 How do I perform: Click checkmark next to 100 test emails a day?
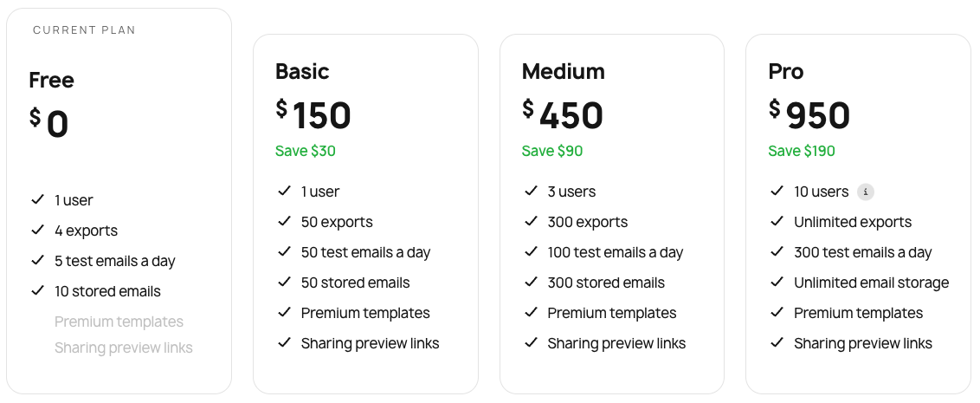(x=531, y=252)
